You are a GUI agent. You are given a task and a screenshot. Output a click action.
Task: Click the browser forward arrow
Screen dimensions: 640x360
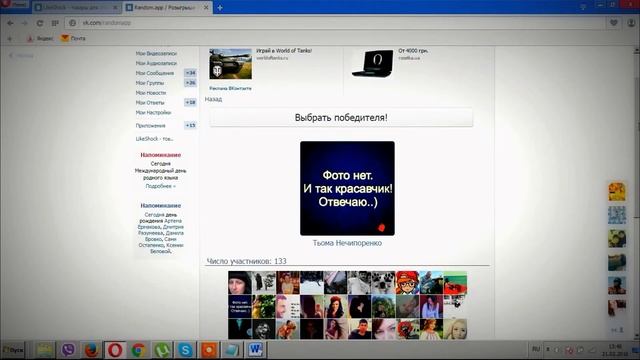point(24,23)
